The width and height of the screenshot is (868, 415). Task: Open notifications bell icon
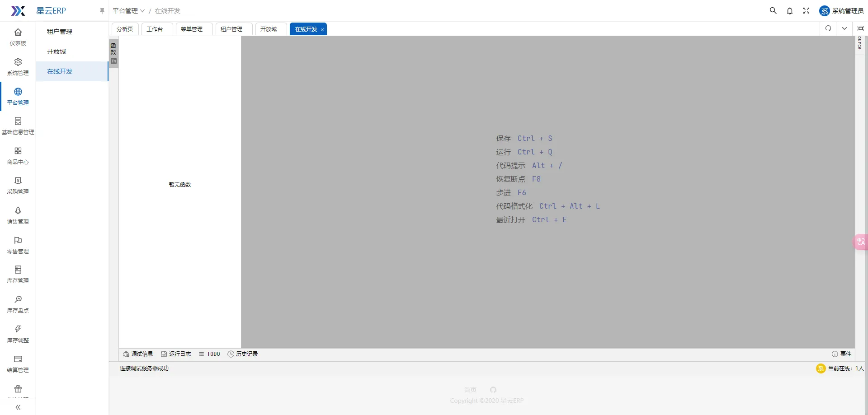point(790,11)
